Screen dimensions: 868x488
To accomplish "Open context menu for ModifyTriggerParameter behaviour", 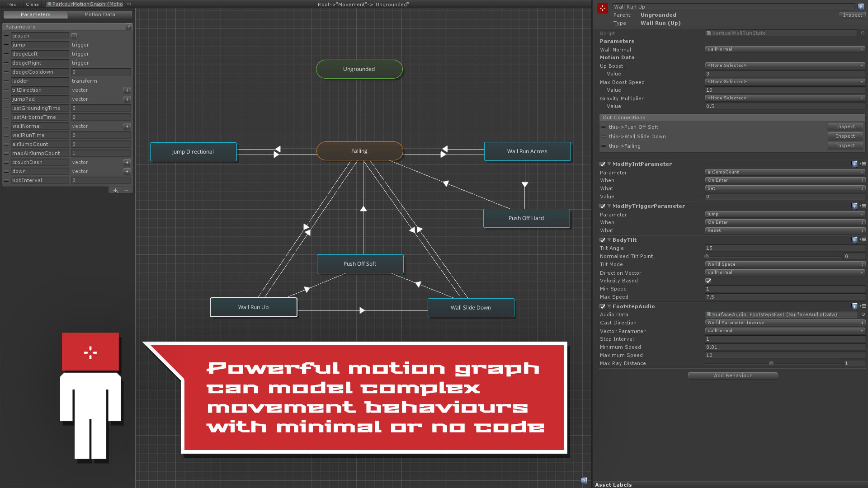I will click(x=863, y=206).
